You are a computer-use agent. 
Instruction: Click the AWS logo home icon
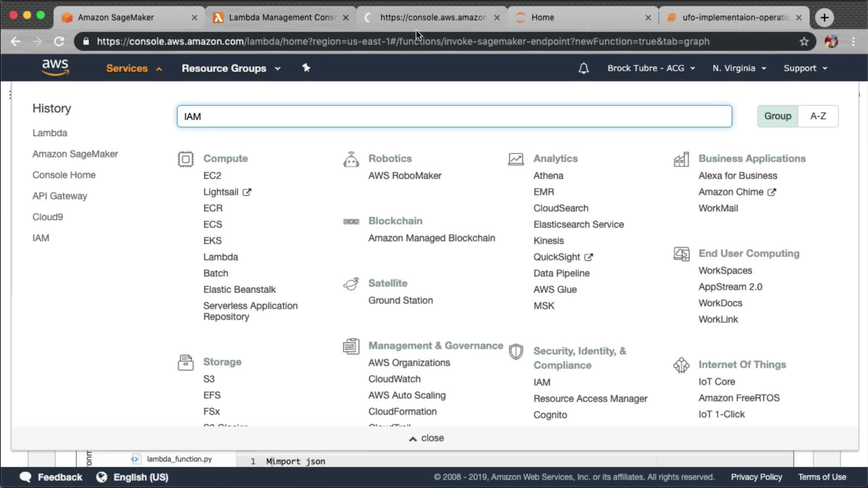point(55,67)
